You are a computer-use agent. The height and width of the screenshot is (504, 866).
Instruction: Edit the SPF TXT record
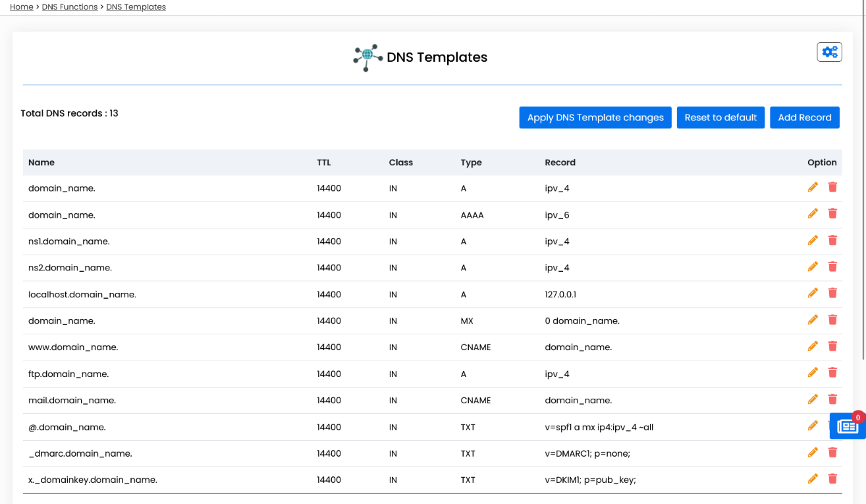813,426
